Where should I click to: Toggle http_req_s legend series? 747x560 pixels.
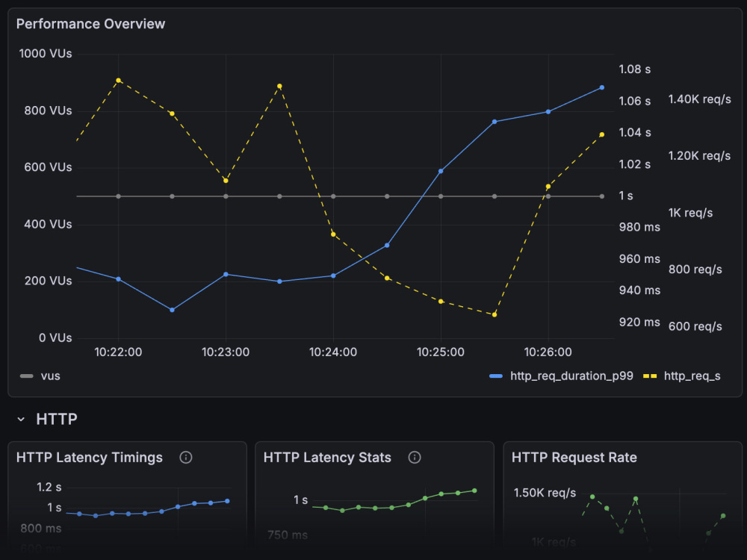point(692,376)
